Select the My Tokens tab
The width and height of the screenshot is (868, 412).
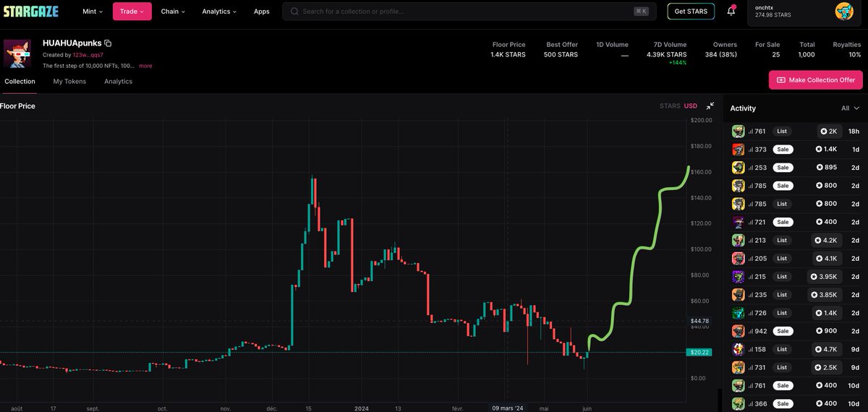click(x=69, y=81)
